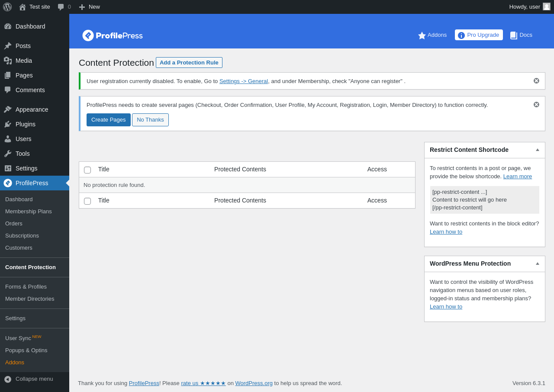Click Learn more link for shortcode
Screen dimensions: 554x392
(518, 176)
